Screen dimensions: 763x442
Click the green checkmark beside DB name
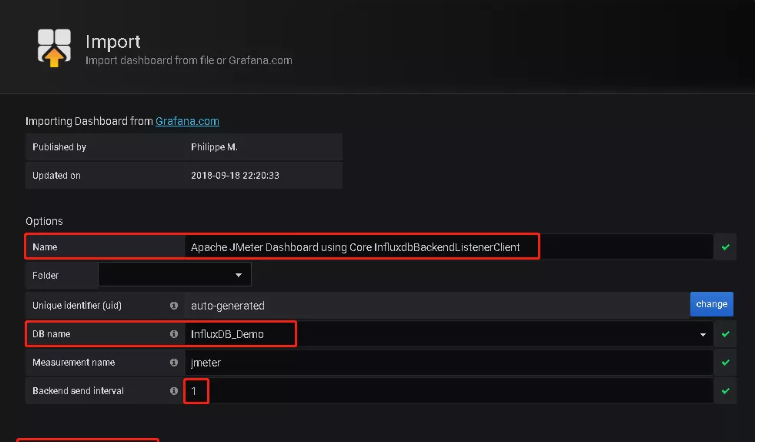click(726, 334)
